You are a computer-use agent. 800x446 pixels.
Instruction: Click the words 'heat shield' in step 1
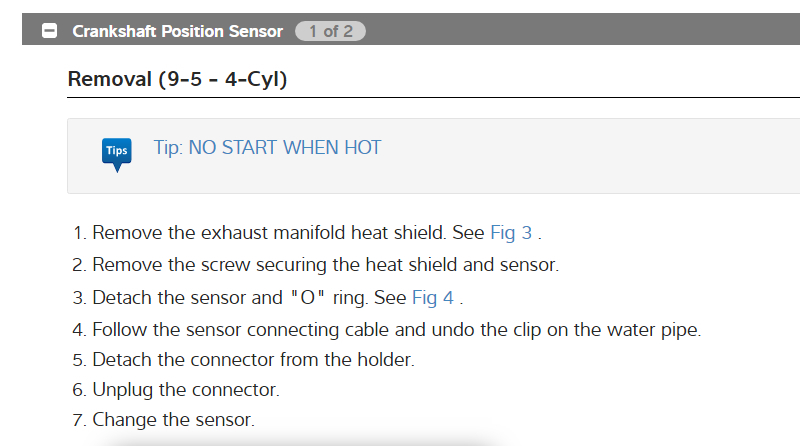click(x=397, y=233)
